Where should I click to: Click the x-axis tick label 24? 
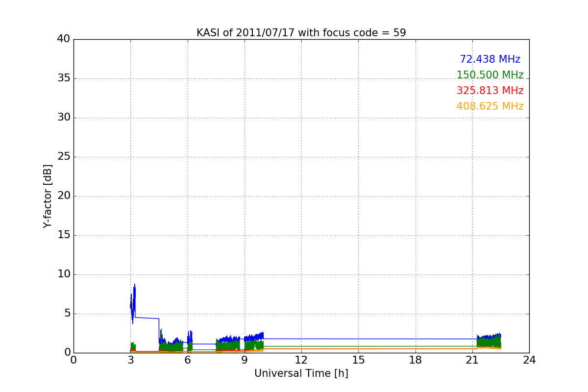[x=529, y=360]
